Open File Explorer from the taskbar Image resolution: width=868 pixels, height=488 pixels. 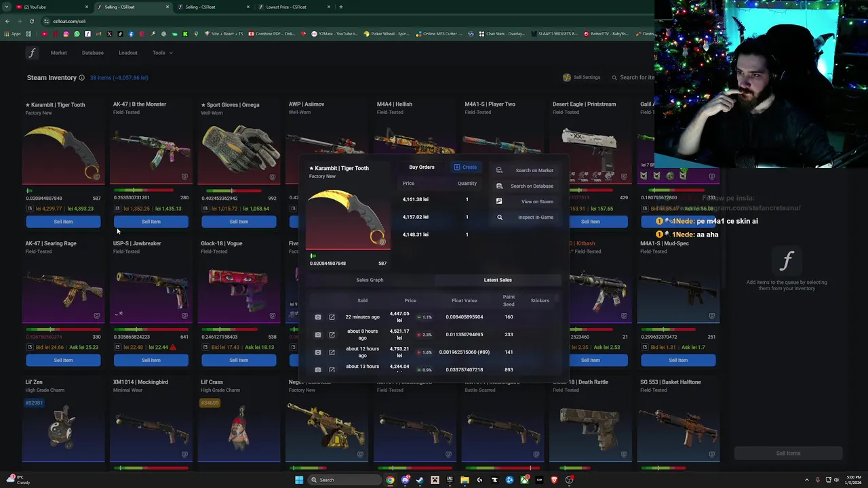pyautogui.click(x=465, y=480)
